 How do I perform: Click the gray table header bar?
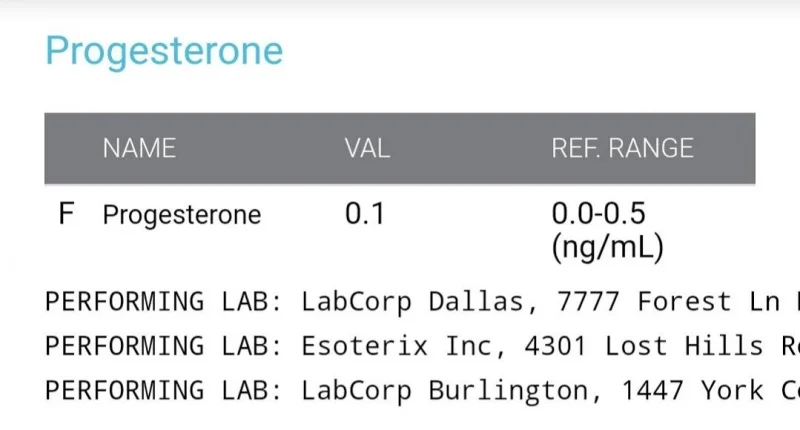pos(400,148)
